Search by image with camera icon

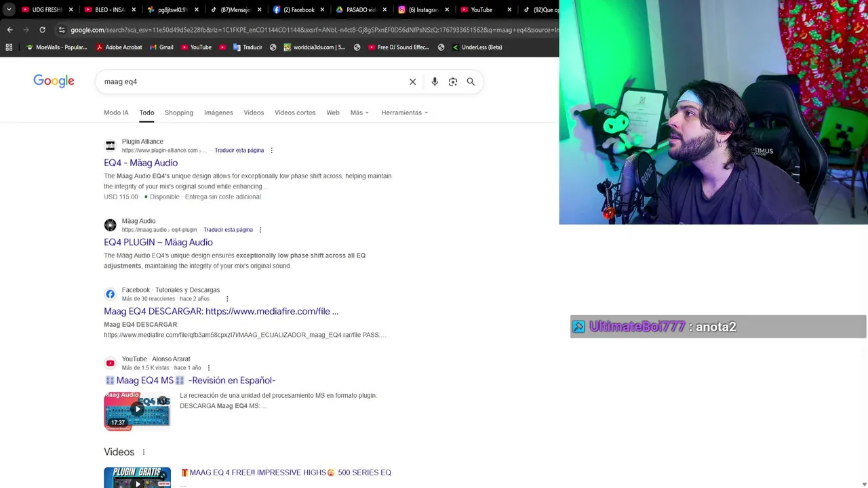pos(452,81)
